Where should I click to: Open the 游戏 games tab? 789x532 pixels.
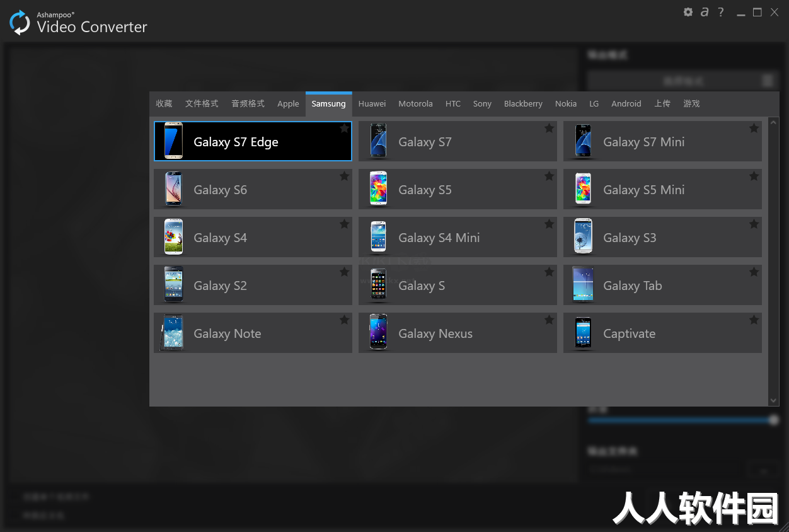[691, 104]
